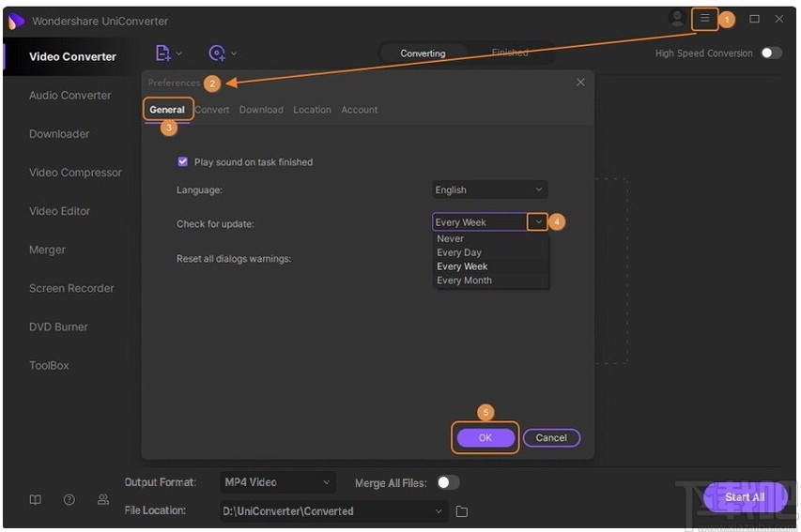Go to Downloader in sidebar

59,134
